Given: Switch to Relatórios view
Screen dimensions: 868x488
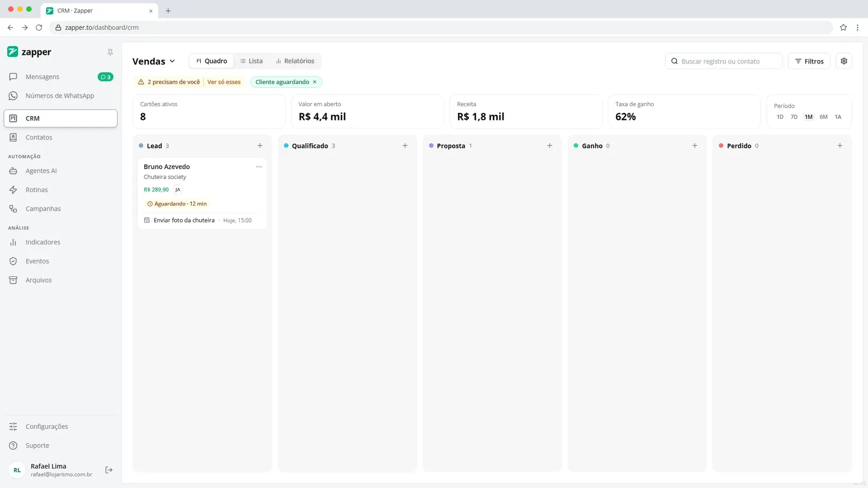Looking at the screenshot, I should tap(295, 61).
